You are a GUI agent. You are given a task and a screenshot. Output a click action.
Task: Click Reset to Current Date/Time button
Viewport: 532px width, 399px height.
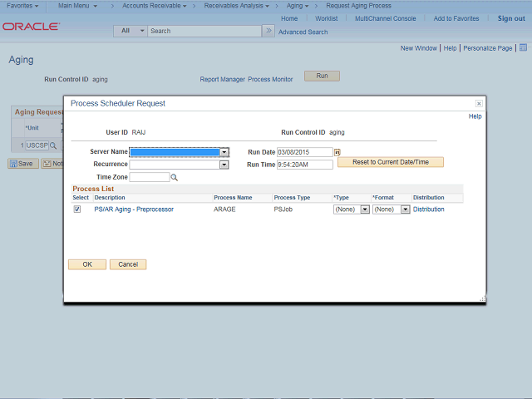tap(391, 162)
